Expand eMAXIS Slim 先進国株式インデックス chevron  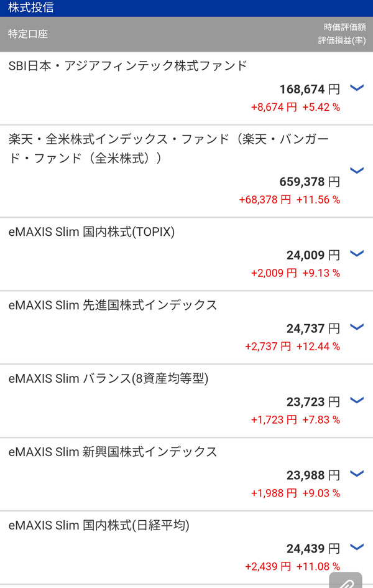click(x=357, y=327)
